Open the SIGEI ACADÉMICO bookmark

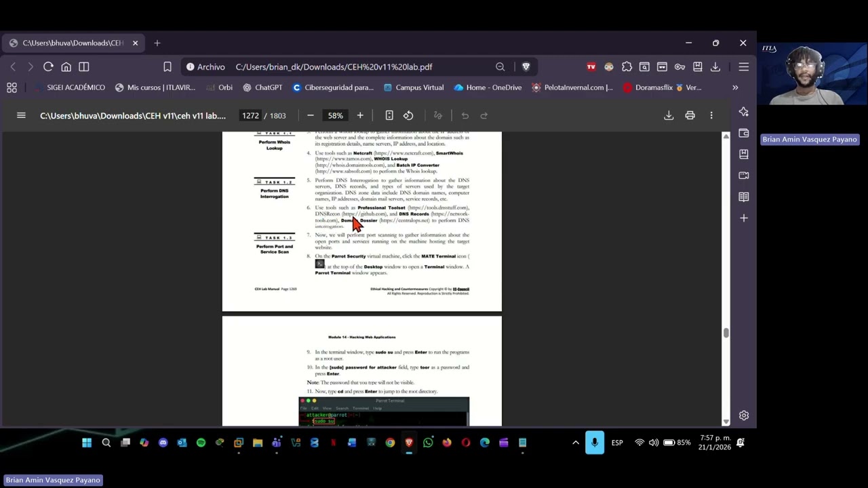[x=70, y=87]
